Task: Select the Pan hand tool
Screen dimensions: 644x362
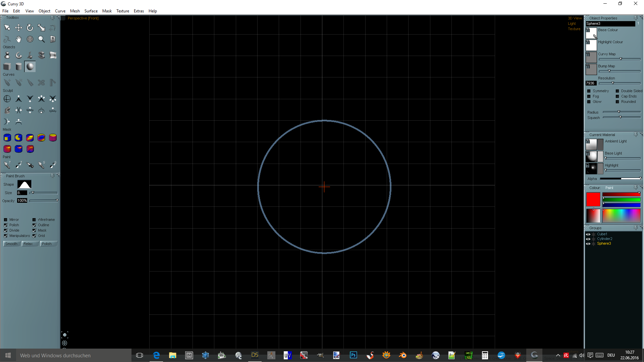Action: click(18, 39)
